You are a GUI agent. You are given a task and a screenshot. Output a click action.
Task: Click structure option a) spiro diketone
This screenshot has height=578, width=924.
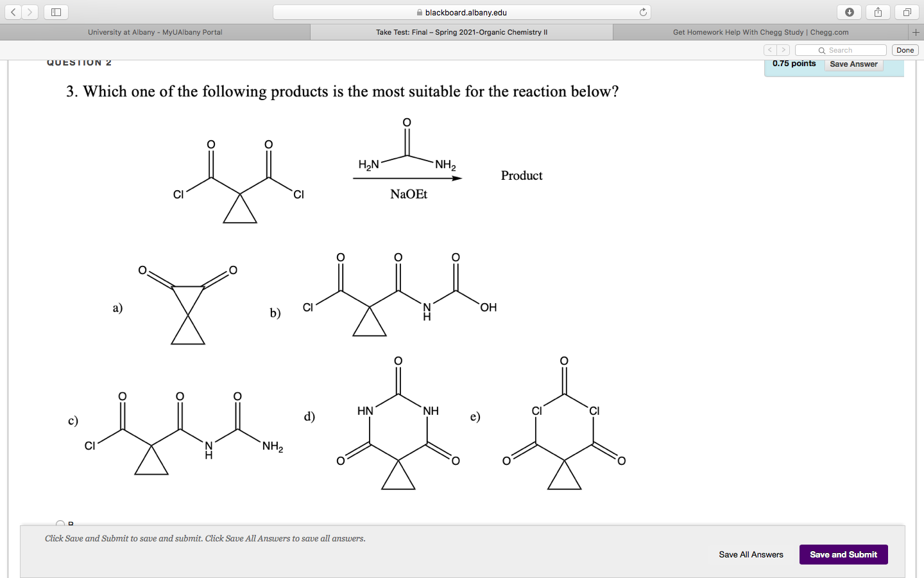188,306
